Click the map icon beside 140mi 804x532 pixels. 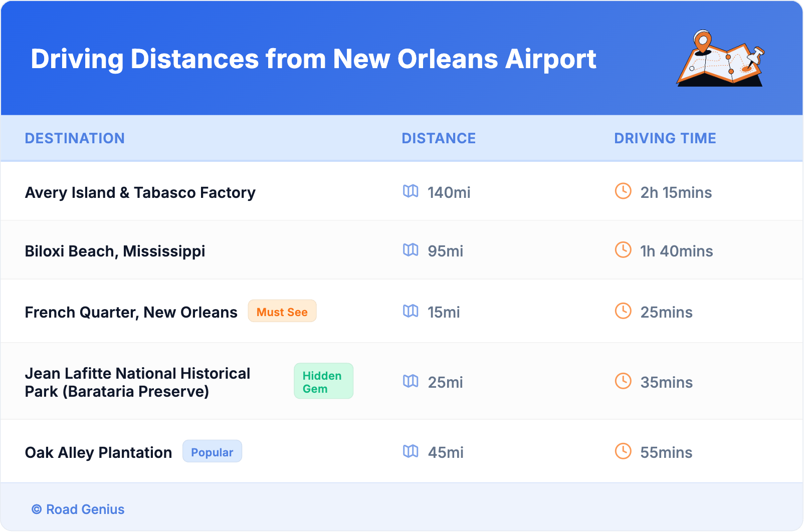(411, 191)
